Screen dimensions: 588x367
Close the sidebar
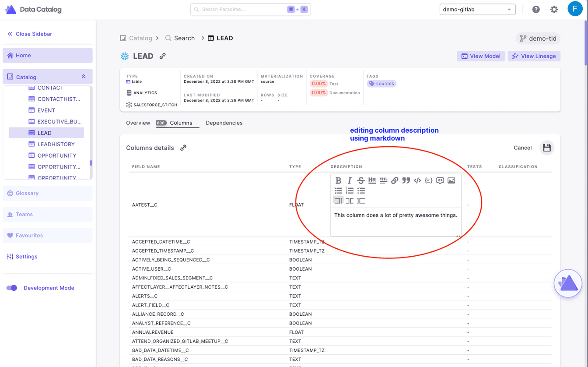tap(30, 34)
